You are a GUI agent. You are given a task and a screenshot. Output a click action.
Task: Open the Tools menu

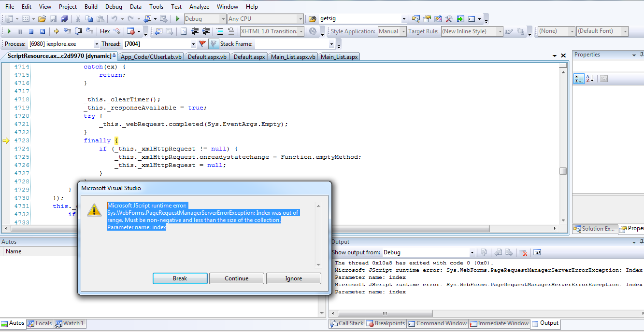[156, 7]
